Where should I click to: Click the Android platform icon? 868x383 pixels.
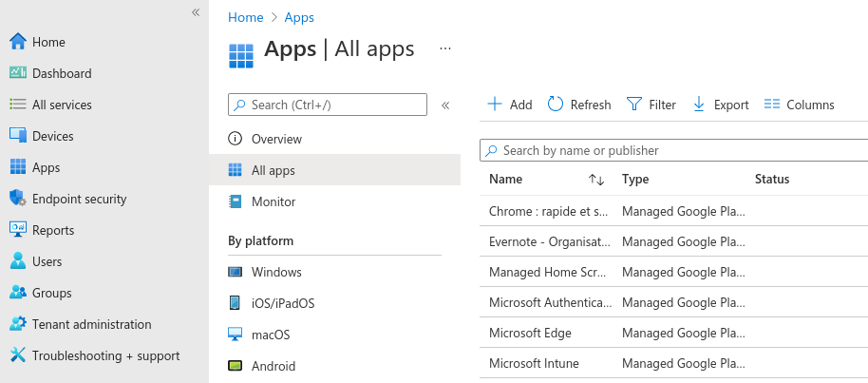(x=235, y=366)
